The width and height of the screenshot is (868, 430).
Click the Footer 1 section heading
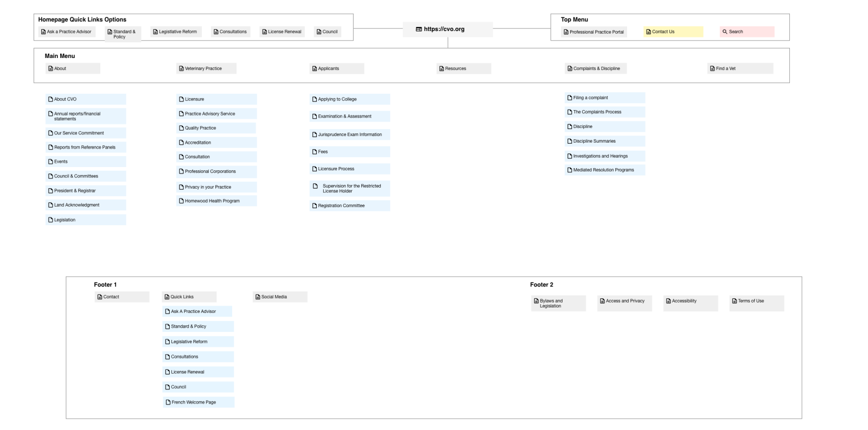click(105, 285)
